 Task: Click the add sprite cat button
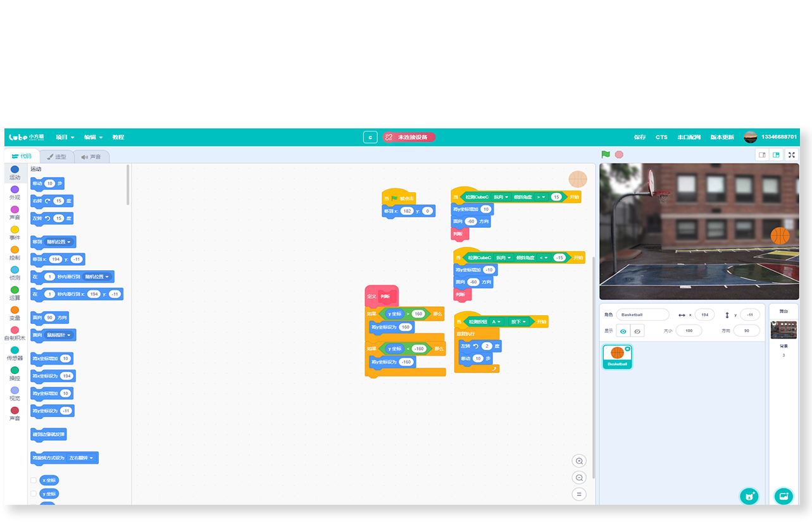[x=749, y=495]
